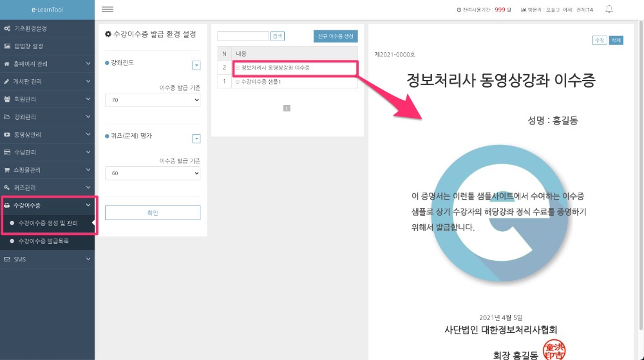The width and height of the screenshot is (644, 360).
Task: Click the 팝업창 설정 image icon
Action: 7,46
